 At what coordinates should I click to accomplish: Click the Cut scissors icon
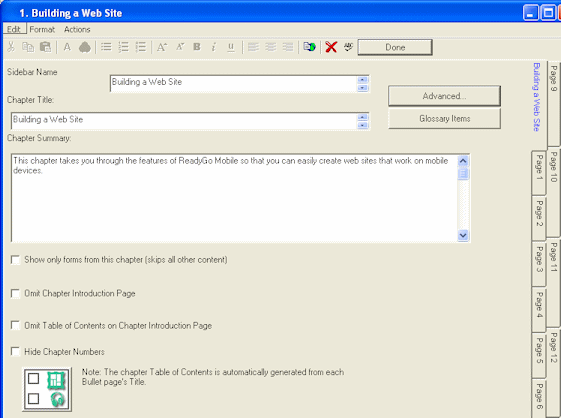pyautogui.click(x=11, y=47)
